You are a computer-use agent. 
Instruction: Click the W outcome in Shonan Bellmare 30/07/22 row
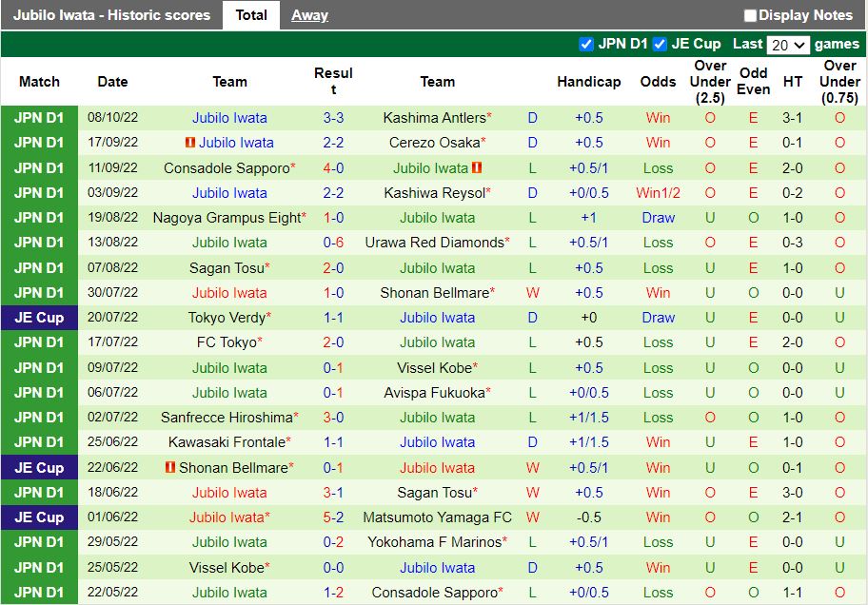(533, 293)
